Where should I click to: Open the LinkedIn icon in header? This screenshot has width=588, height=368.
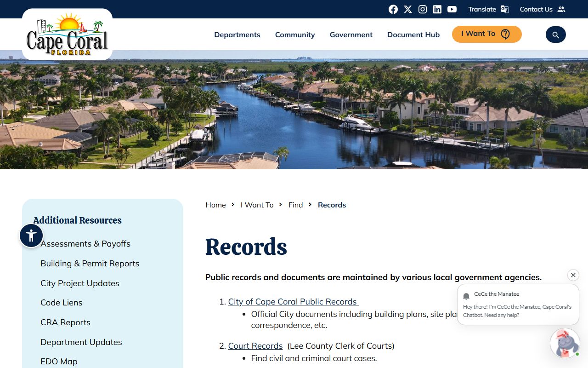[x=437, y=9]
